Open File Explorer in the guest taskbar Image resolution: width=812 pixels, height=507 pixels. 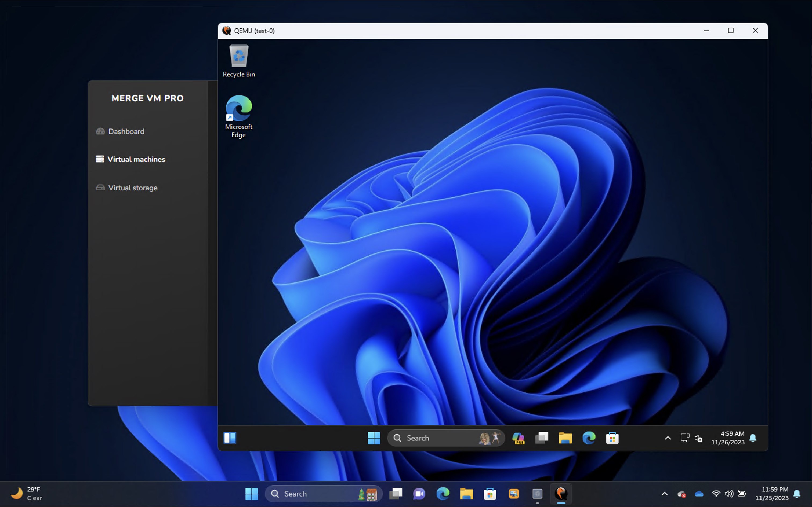565,438
